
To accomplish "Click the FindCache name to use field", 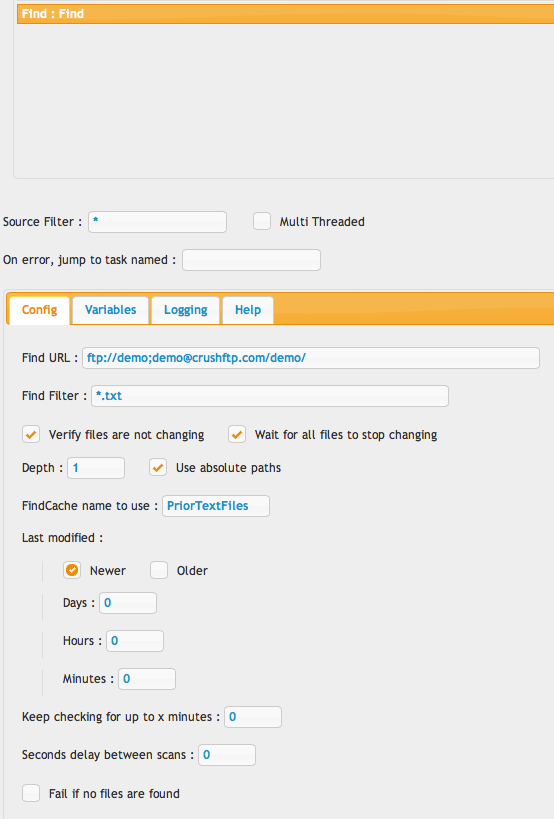I will [216, 506].
